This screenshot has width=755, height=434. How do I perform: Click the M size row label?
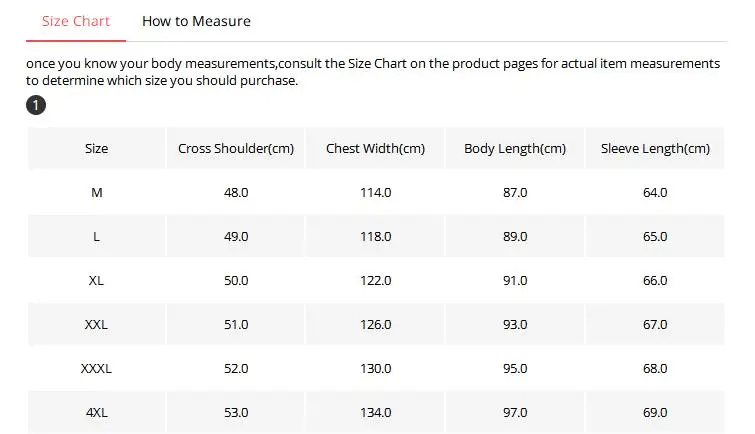[96, 193]
